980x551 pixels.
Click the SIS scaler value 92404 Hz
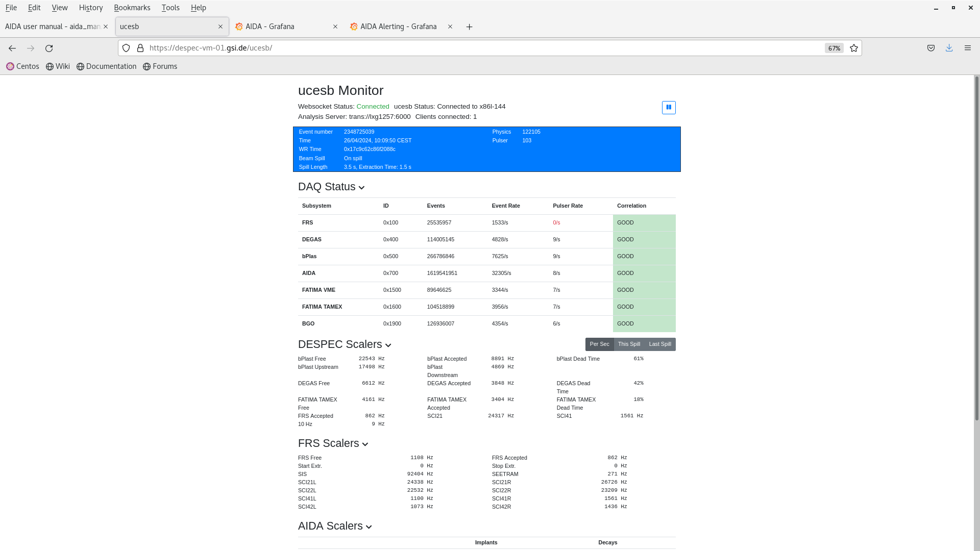tap(420, 474)
